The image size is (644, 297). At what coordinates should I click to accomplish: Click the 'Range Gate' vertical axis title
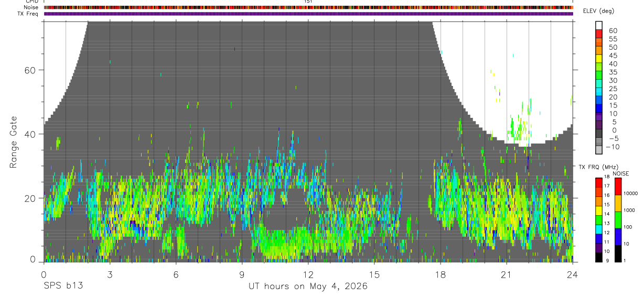coord(14,142)
